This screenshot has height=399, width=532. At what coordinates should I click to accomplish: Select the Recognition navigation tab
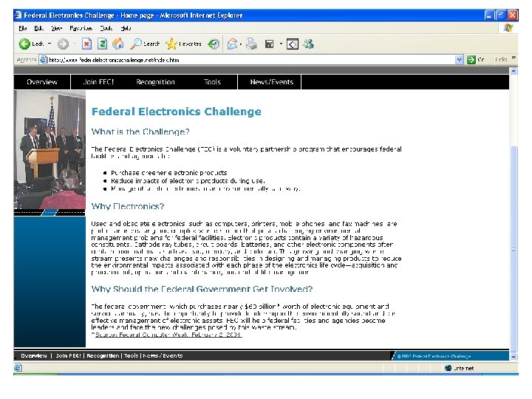155,82
